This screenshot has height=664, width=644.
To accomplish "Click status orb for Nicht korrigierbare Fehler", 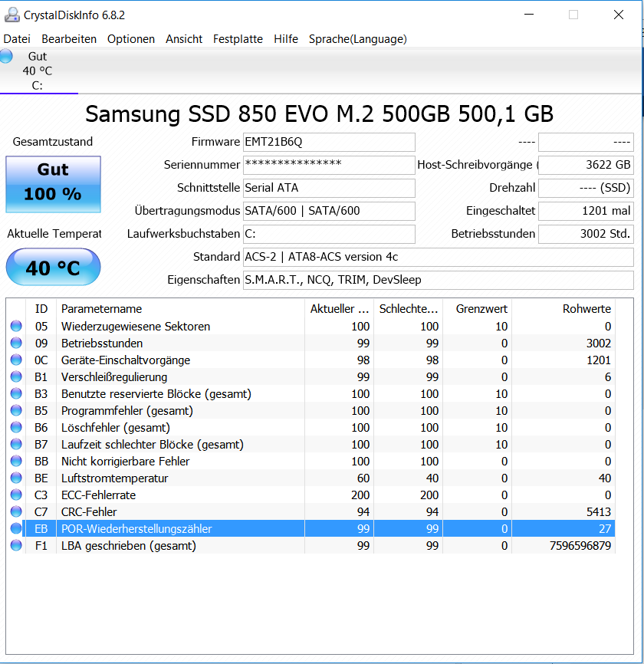I will (16, 461).
